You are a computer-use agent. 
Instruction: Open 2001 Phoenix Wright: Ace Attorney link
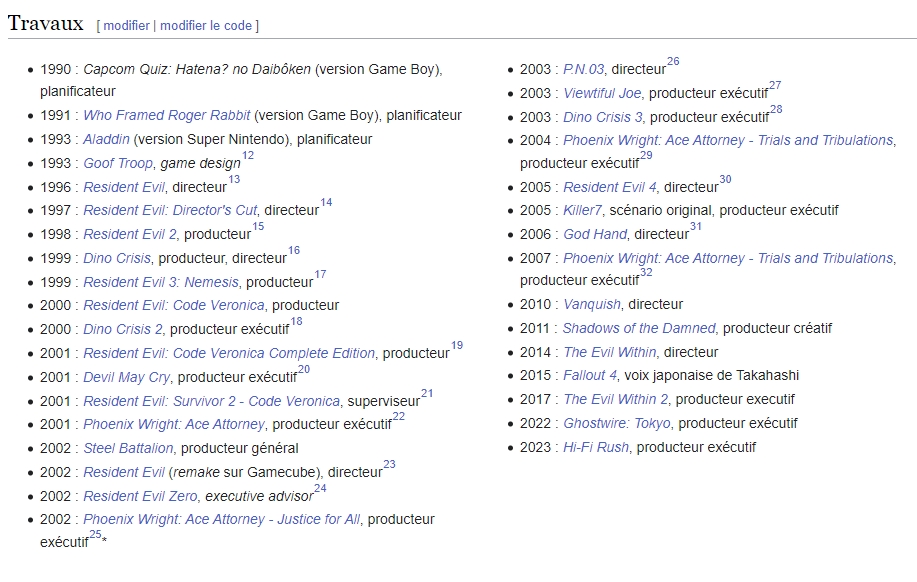(174, 424)
